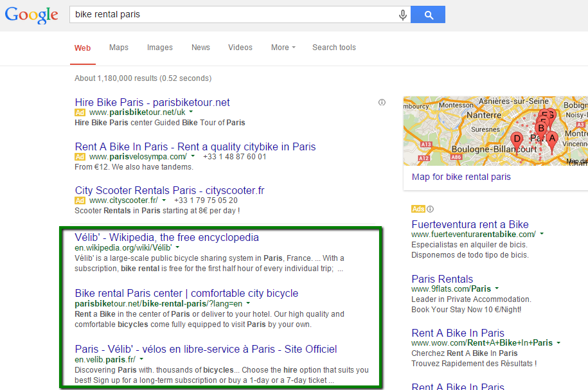588x390 pixels.
Task: Expand dropdown arrow next to parisbiketour.net/uk
Action: coord(191,112)
